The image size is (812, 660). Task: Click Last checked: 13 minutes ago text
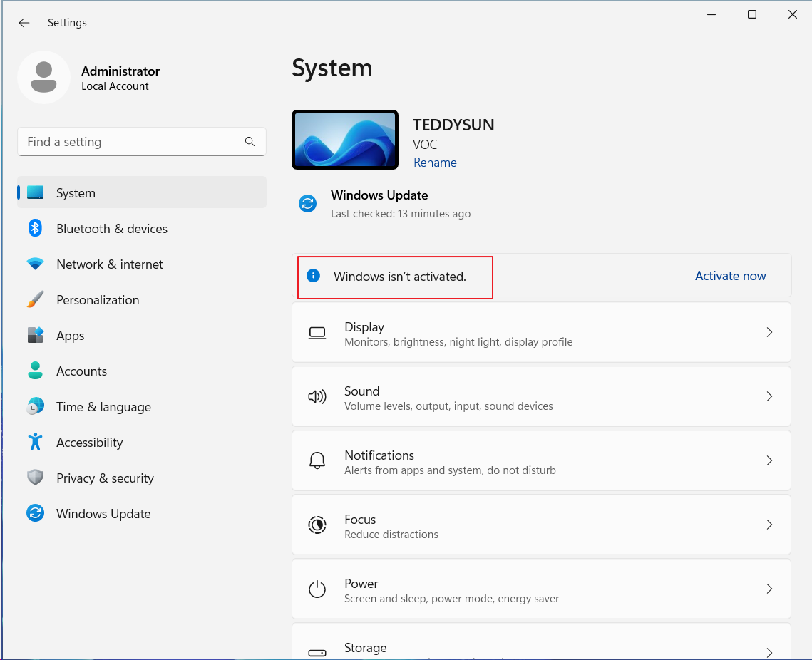[401, 213]
